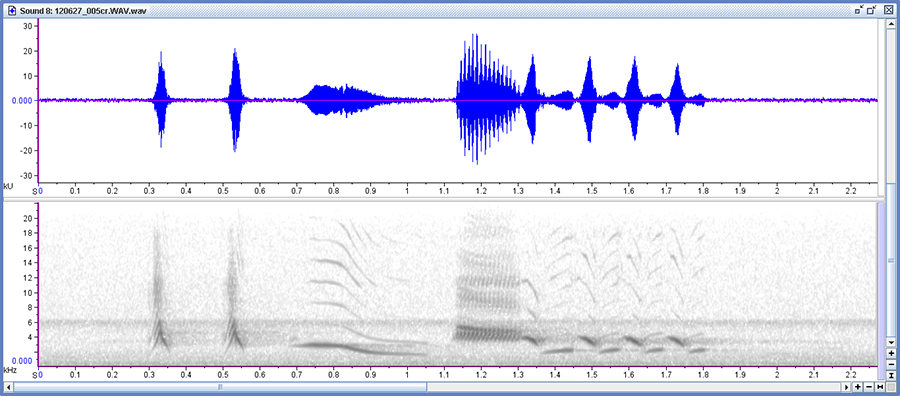Maximize the Sound 8 sound window
900x396 pixels.
871,10
